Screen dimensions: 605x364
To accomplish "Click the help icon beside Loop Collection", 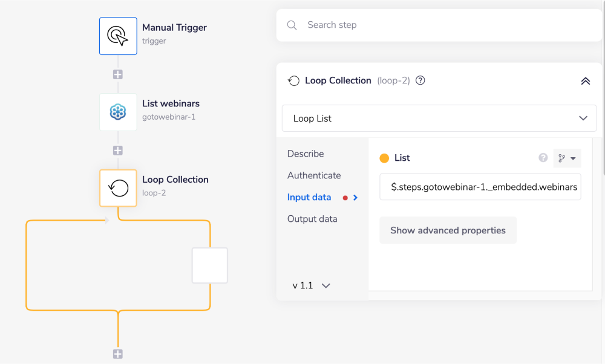I will pos(420,80).
